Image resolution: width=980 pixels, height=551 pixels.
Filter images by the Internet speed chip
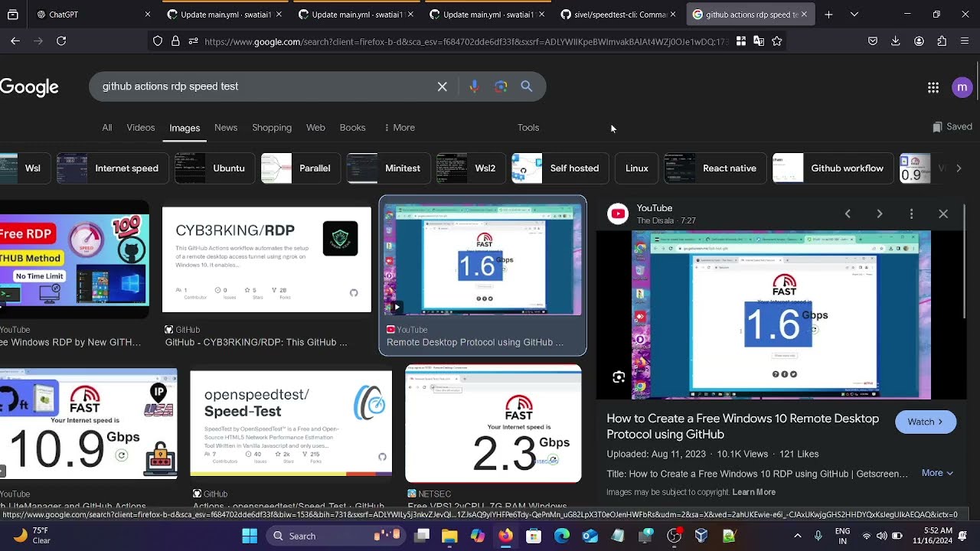113,168
